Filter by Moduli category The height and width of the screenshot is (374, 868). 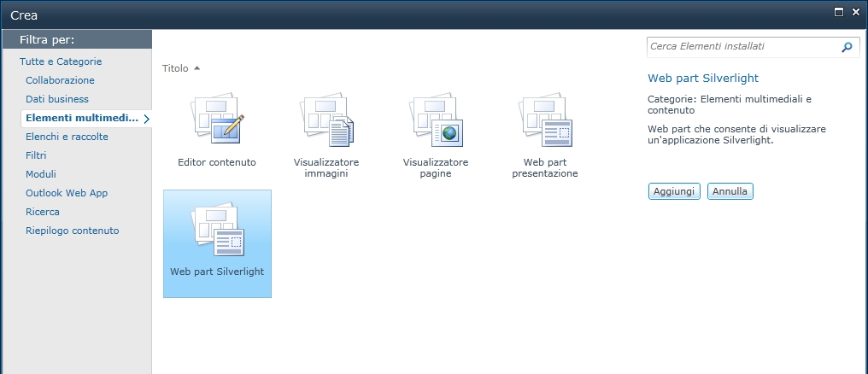pos(41,174)
